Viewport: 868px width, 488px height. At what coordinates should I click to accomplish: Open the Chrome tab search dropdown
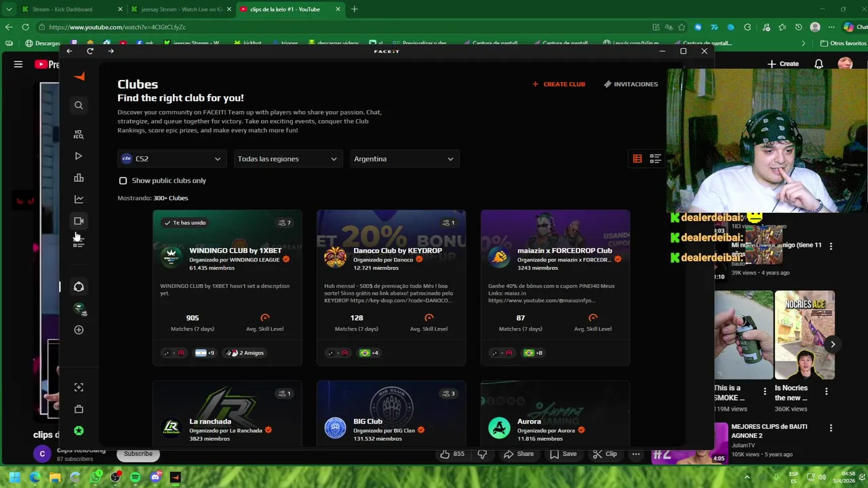click(9, 9)
